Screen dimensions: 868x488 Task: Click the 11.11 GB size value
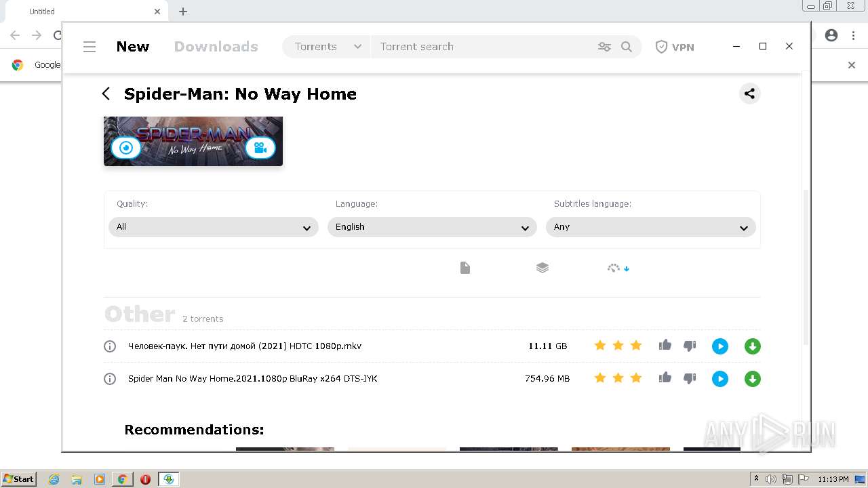tap(547, 346)
